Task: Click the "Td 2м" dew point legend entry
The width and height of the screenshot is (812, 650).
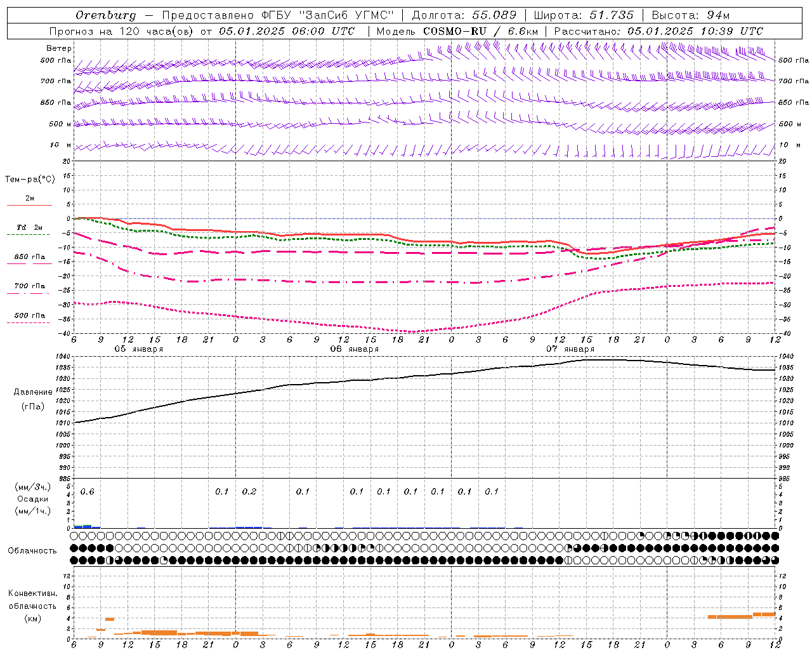Action: click(x=30, y=227)
